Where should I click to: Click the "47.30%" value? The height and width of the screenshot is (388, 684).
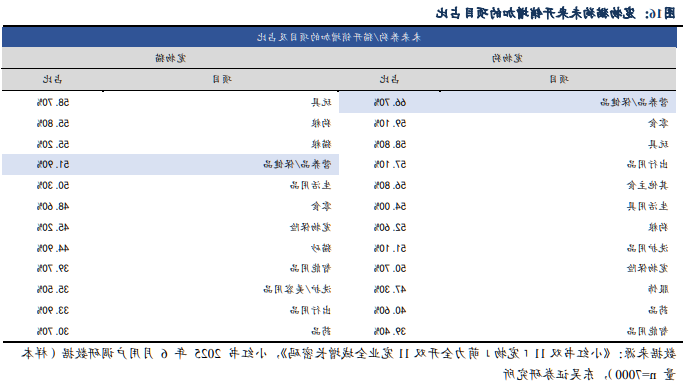(390, 289)
